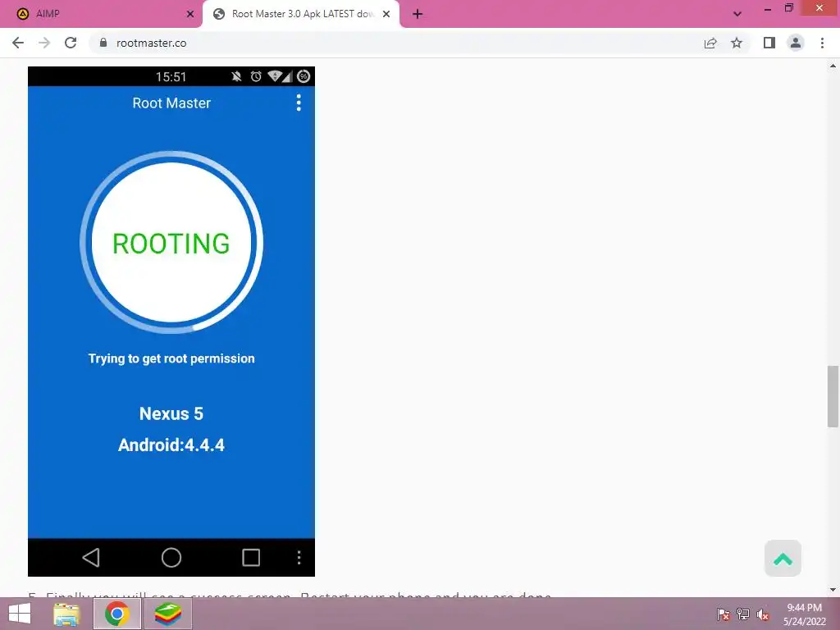Reload the rootmaster.co page
Image resolution: width=840 pixels, height=630 pixels.
coord(71,43)
